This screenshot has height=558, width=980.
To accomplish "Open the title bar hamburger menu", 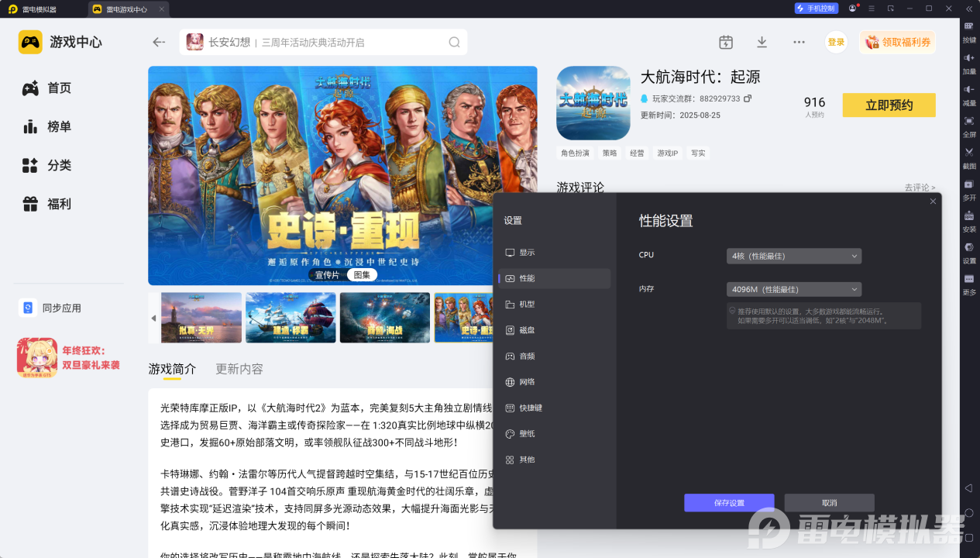I will coord(872,9).
